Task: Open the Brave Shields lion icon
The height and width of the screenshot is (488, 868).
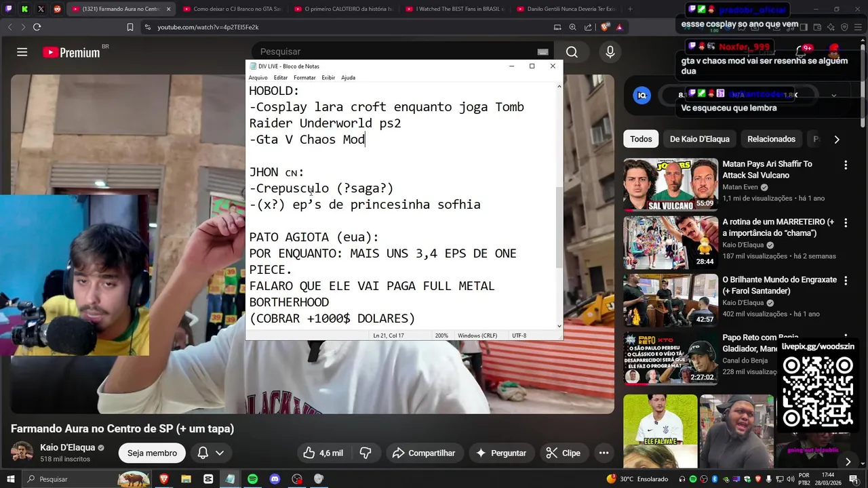Action: click(x=605, y=27)
